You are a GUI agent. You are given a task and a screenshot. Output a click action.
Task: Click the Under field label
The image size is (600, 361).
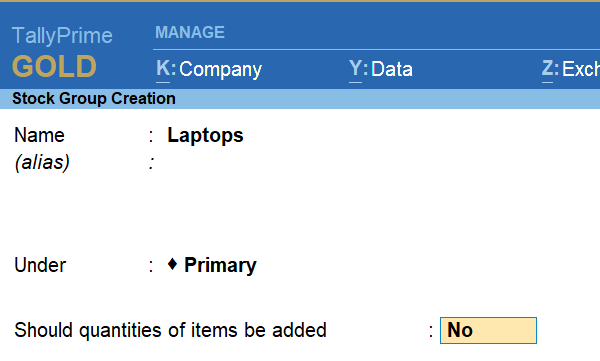coord(40,265)
